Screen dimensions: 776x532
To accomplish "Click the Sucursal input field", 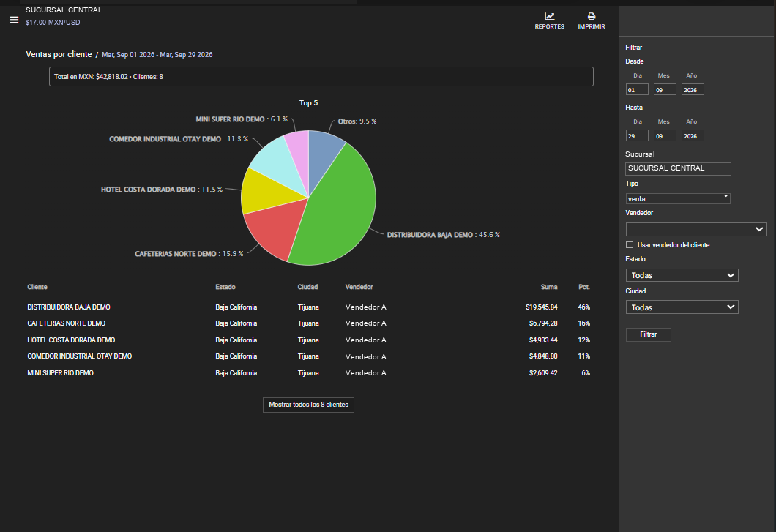I will point(678,169).
